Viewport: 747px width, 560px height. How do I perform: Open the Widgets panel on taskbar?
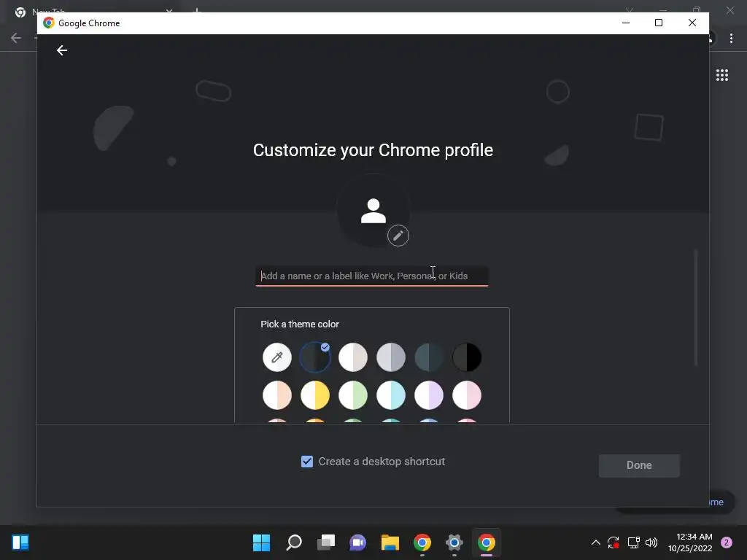[20, 542]
